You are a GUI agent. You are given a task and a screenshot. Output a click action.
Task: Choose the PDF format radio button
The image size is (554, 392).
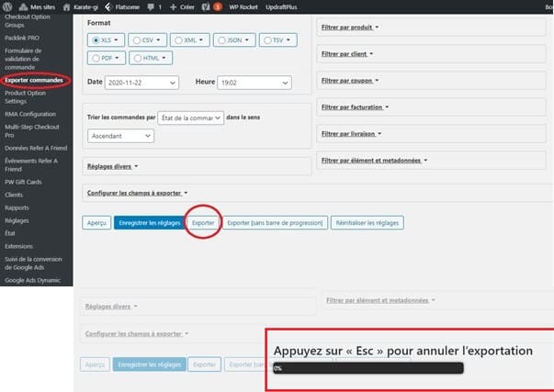[96, 58]
